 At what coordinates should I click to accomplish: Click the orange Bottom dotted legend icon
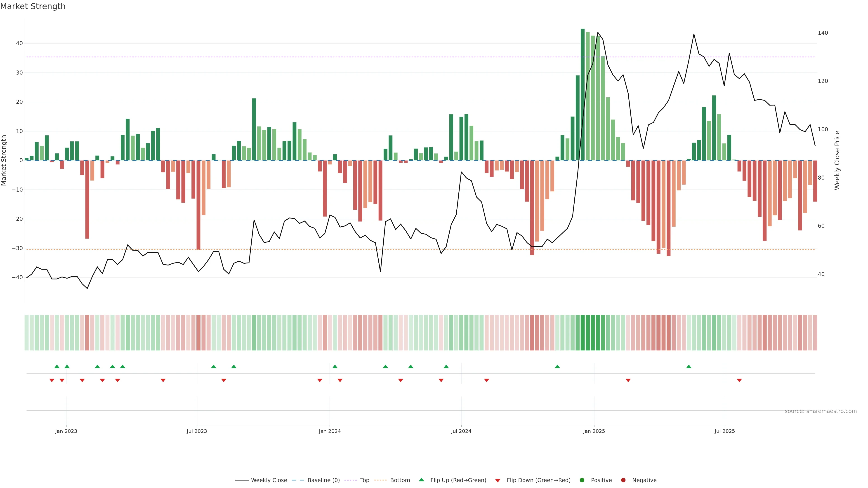coord(380,480)
